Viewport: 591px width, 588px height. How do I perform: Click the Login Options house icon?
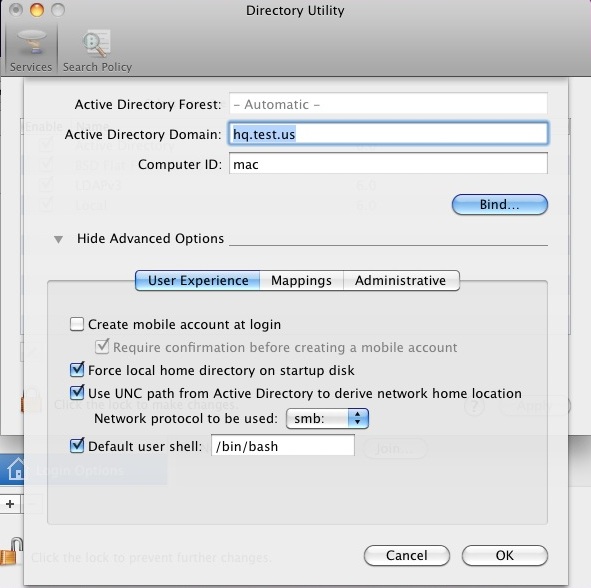pyautogui.click(x=16, y=470)
